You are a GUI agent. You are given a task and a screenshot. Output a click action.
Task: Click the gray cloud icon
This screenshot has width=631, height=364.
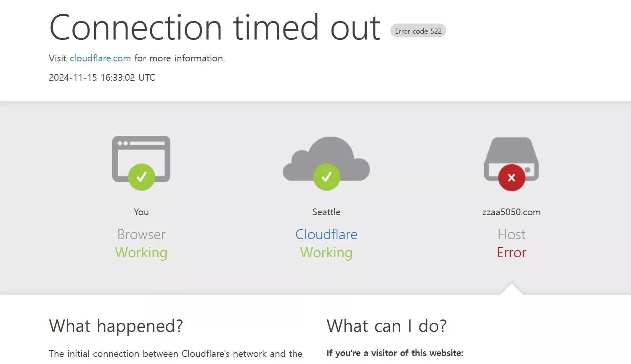pyautogui.click(x=326, y=159)
